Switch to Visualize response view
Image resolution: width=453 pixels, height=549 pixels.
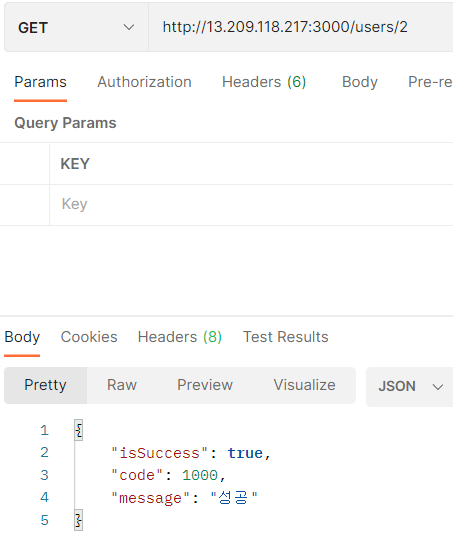(304, 385)
